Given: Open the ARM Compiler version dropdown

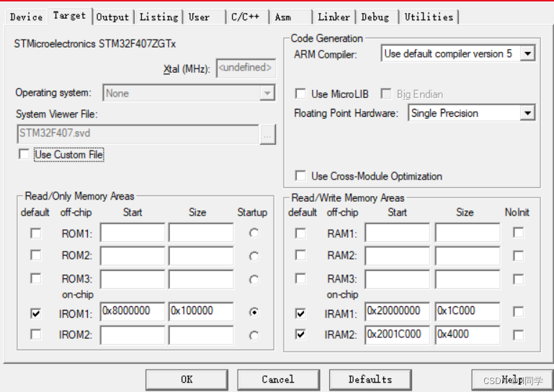Looking at the screenshot, I should click(528, 54).
